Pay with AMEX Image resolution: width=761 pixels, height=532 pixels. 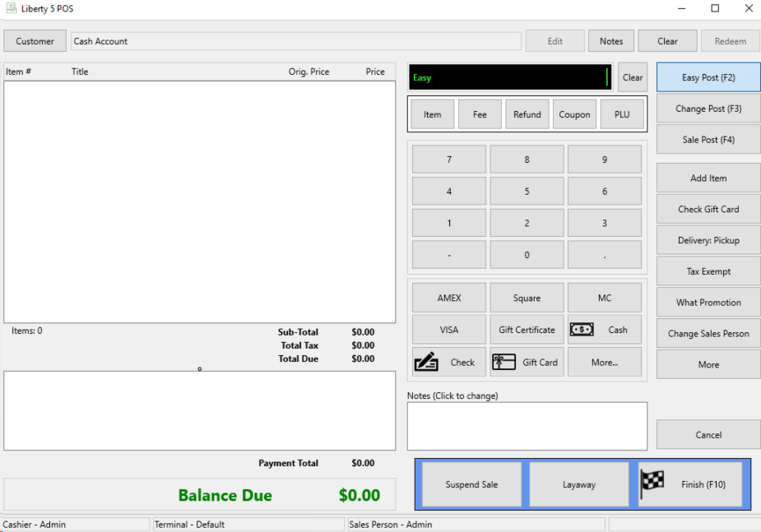(449, 298)
